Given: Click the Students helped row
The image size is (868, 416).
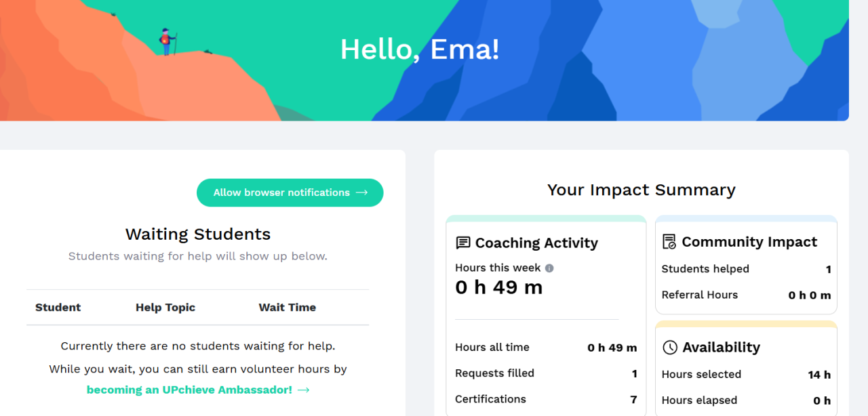Looking at the screenshot, I should (746, 269).
